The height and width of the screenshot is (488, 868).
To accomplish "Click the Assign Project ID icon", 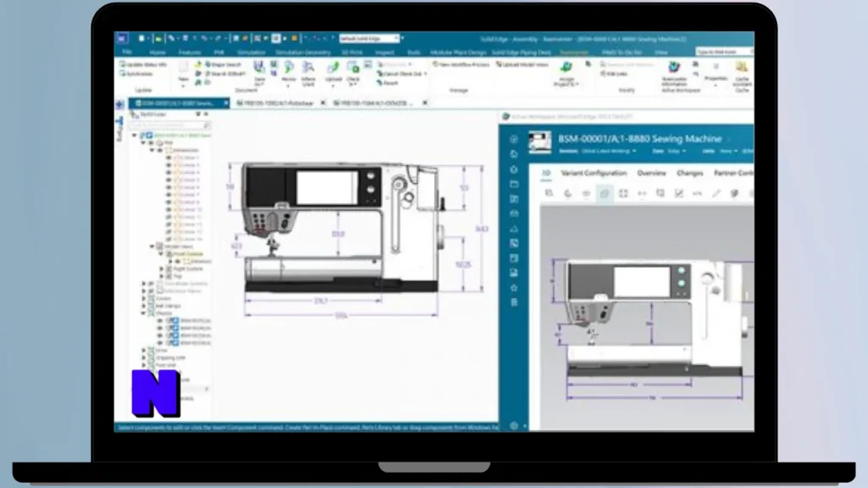I will pos(565,73).
